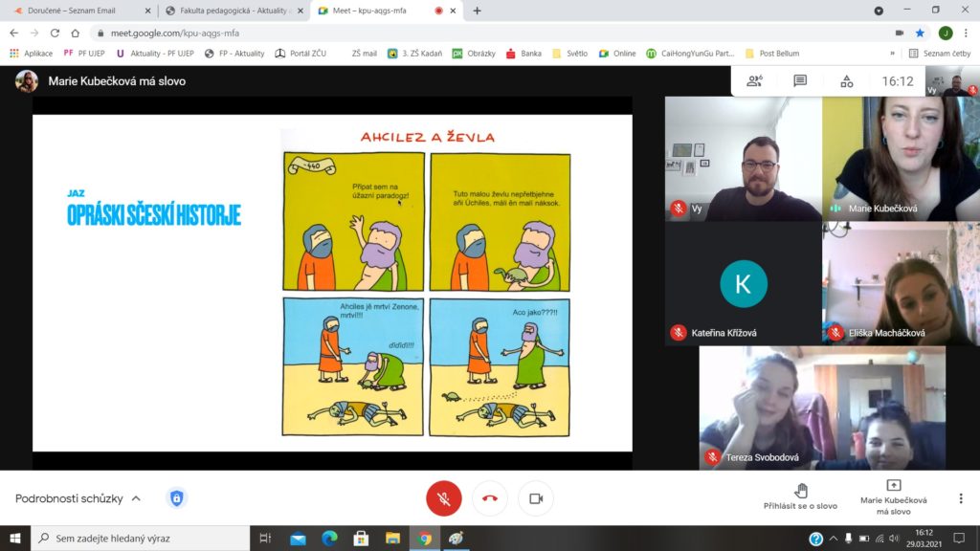Open Chrome three-dot menu
This screenshot has width=980, height=551.
pyautogui.click(x=967, y=33)
